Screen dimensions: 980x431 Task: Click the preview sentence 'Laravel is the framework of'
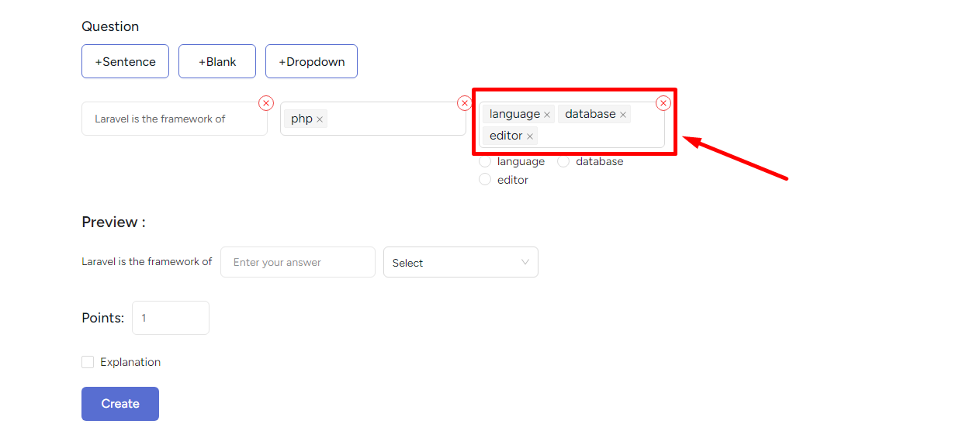(147, 262)
